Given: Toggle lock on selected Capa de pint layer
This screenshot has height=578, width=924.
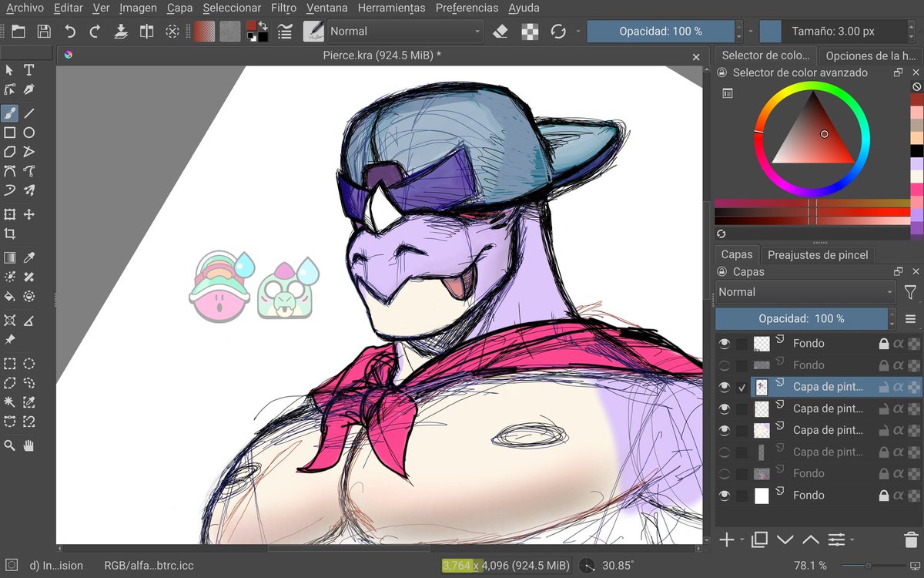Looking at the screenshot, I should [884, 387].
